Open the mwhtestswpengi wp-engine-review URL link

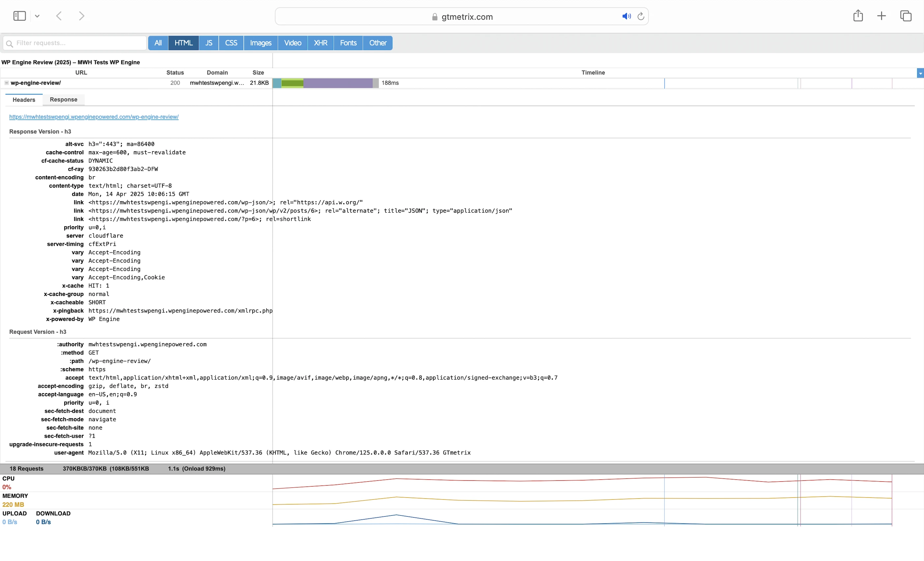point(94,117)
